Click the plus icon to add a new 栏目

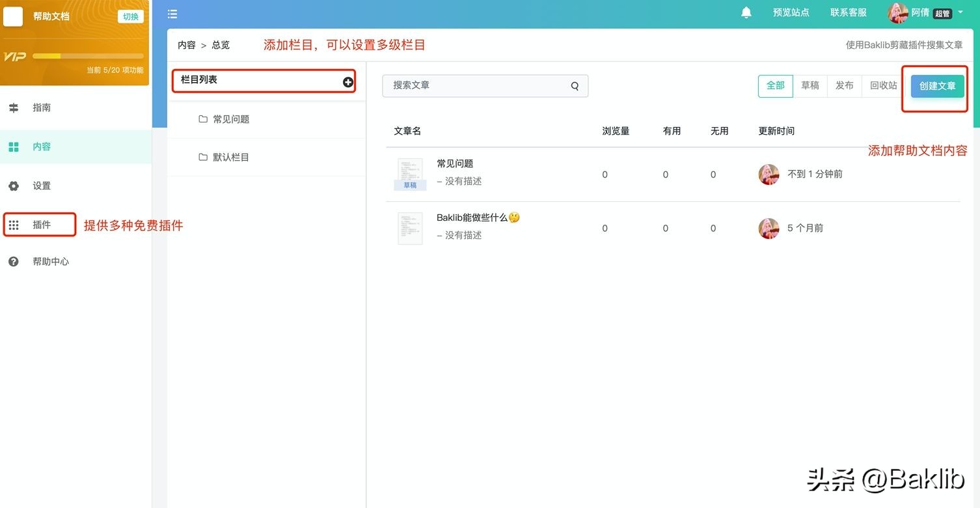click(x=348, y=81)
